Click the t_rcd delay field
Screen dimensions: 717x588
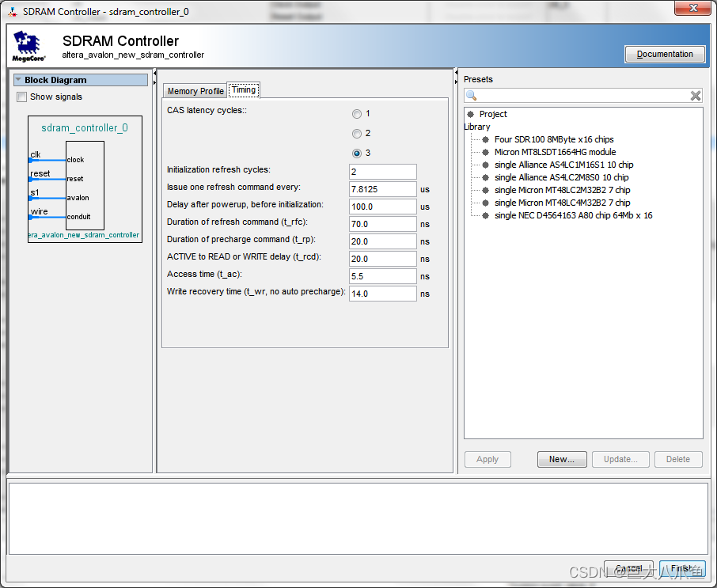pos(383,259)
